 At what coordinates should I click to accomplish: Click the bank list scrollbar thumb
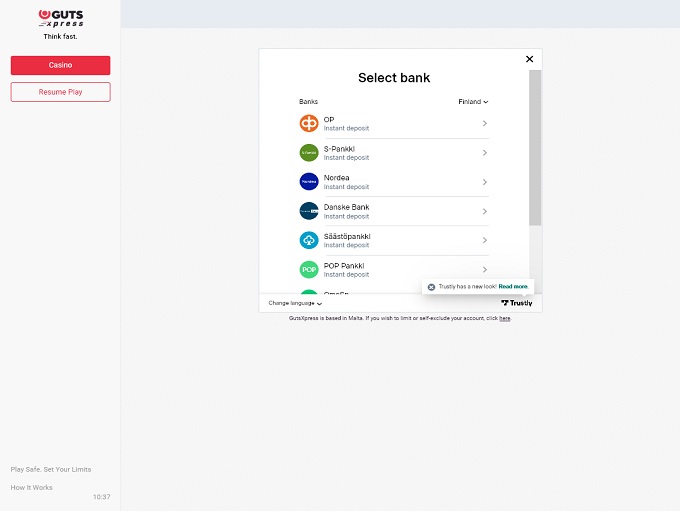point(535,147)
